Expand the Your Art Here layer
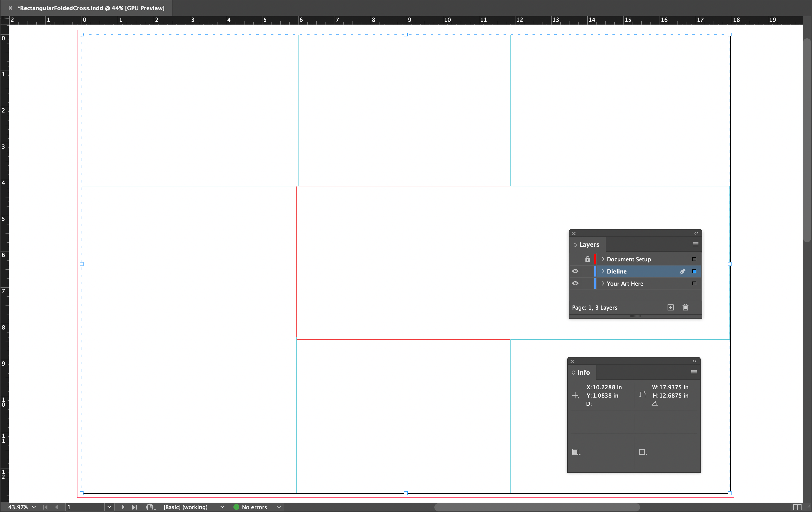Viewport: 812px width, 512px height. [x=603, y=283]
